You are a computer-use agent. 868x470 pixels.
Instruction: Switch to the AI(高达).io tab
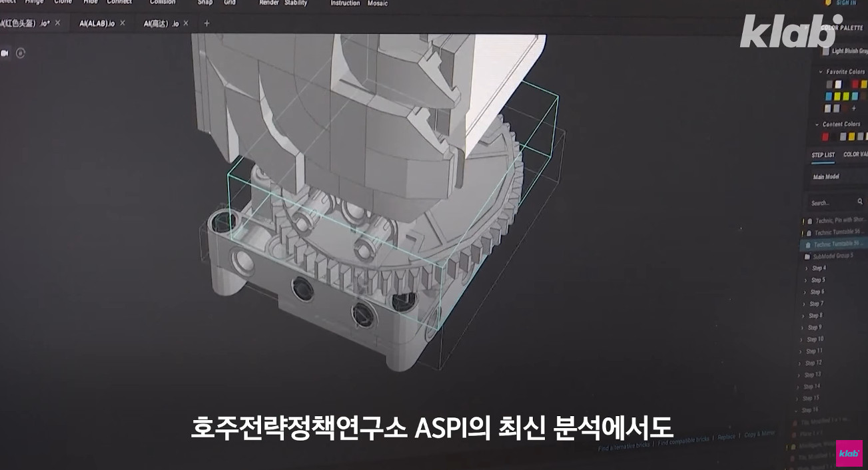click(161, 23)
